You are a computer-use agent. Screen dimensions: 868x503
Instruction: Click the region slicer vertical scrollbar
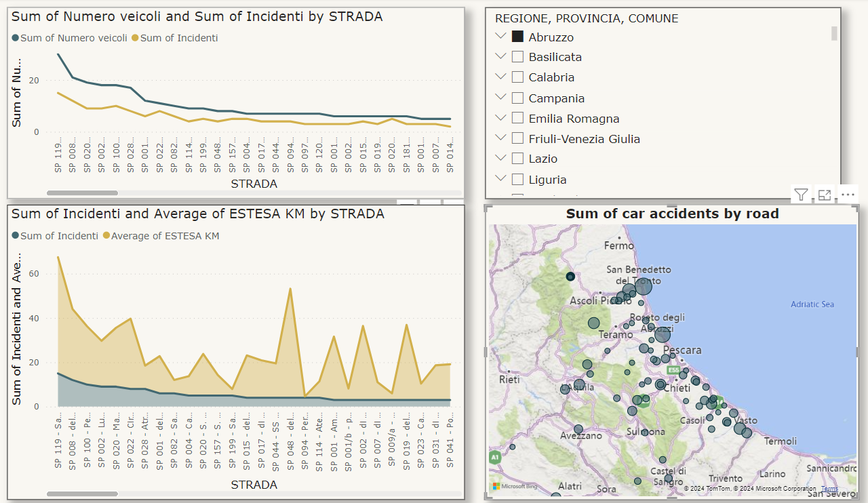(834, 34)
